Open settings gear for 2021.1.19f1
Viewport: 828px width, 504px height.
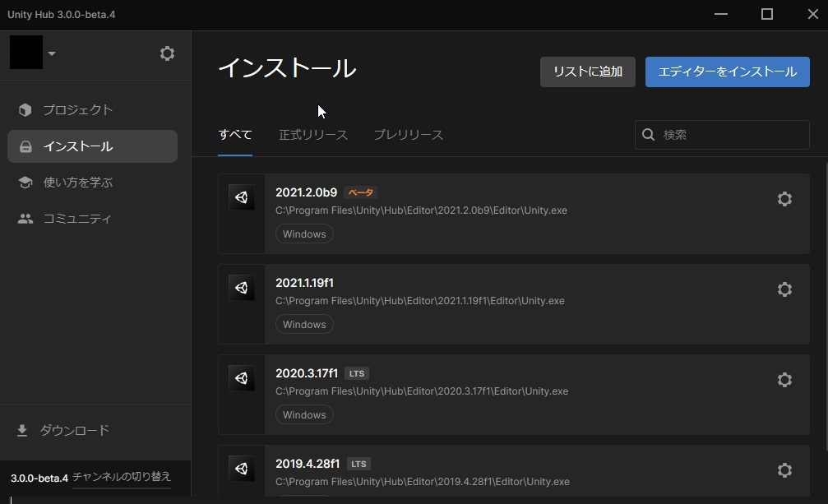click(x=784, y=289)
